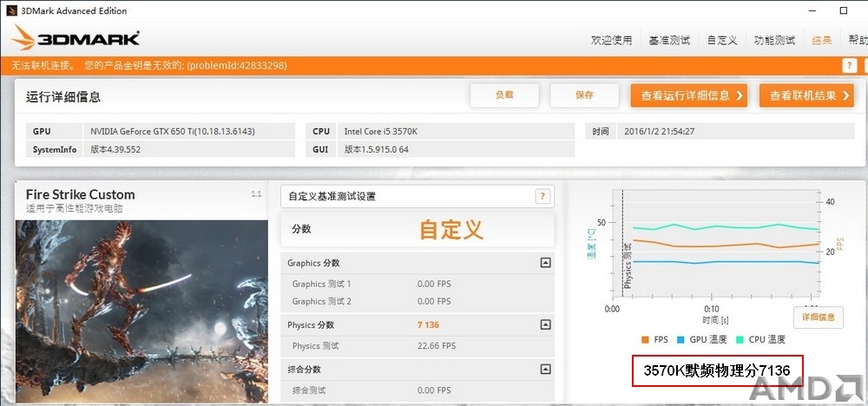Screen dimensions: 868x406
Task: Click GPU value NVIDIA GeForce GTX 650 Ti
Action: point(173,132)
